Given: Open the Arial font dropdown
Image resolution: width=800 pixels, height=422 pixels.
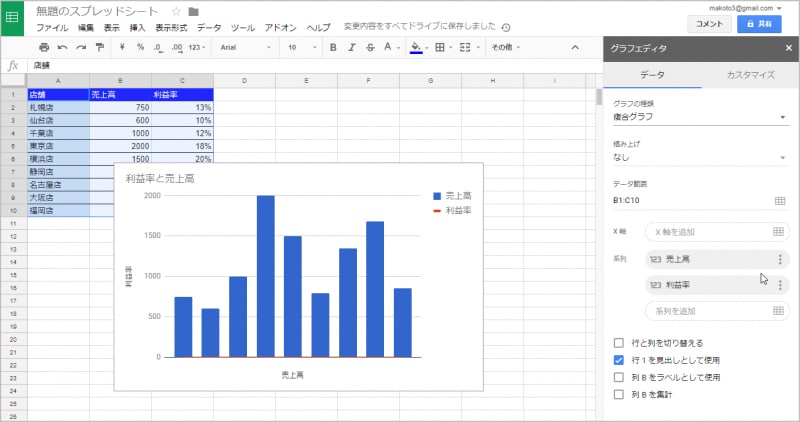Looking at the screenshot, I should tap(244, 47).
